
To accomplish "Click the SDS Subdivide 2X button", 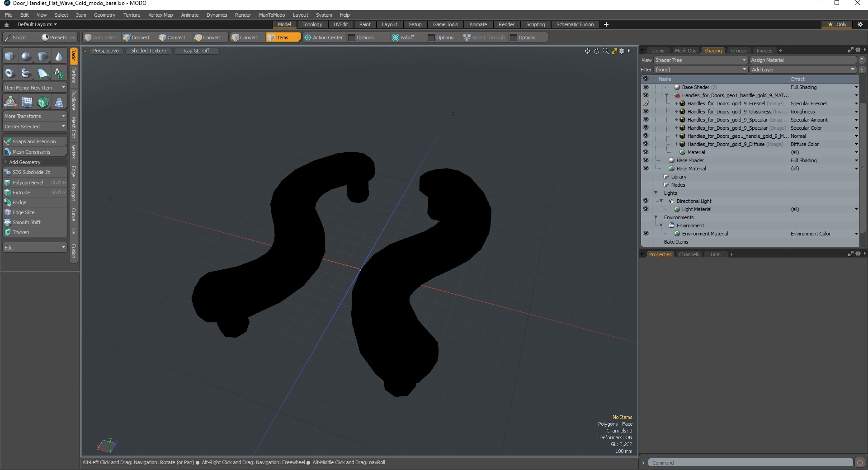I will pos(35,172).
